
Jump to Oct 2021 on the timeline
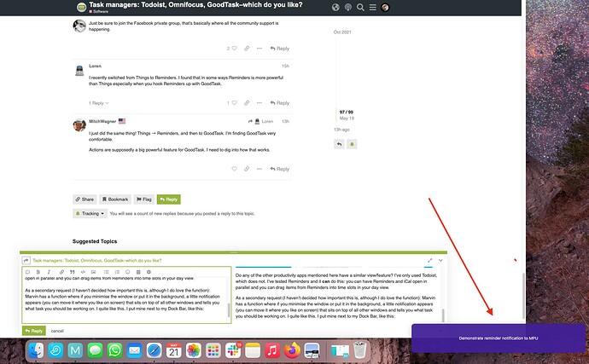(x=342, y=32)
